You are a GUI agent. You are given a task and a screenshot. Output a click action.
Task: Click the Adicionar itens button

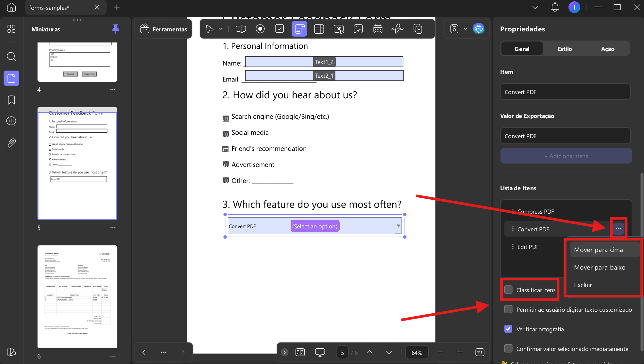pos(566,156)
